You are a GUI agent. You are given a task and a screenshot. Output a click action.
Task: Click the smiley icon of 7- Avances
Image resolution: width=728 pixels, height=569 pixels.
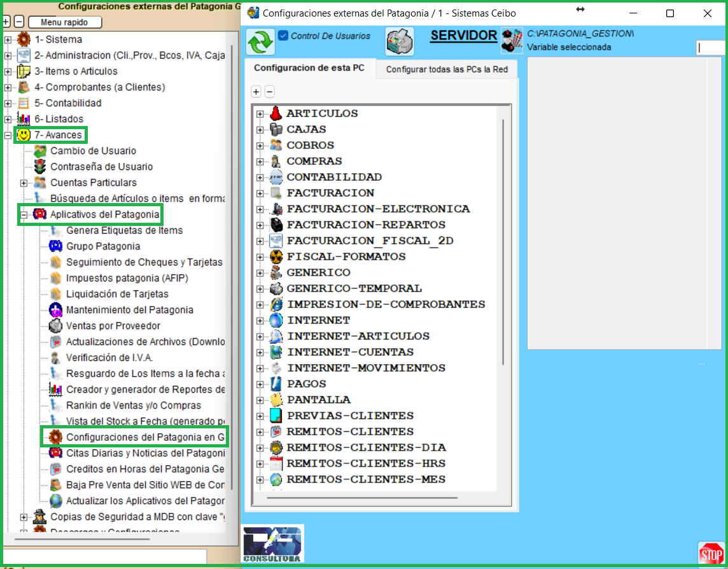pyautogui.click(x=24, y=135)
